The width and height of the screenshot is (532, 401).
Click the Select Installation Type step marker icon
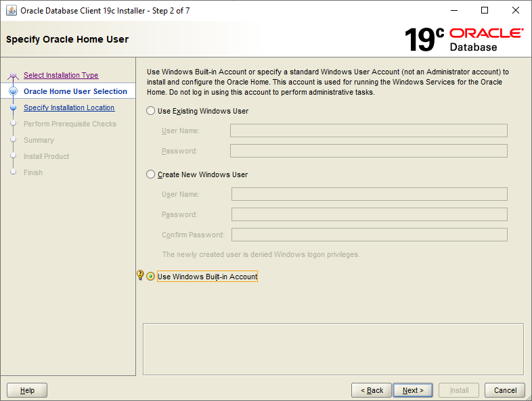tap(13, 75)
